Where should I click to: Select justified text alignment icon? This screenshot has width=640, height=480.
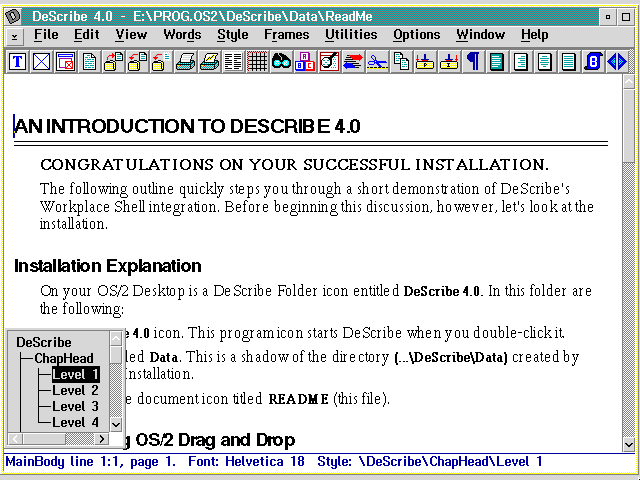coord(569,62)
